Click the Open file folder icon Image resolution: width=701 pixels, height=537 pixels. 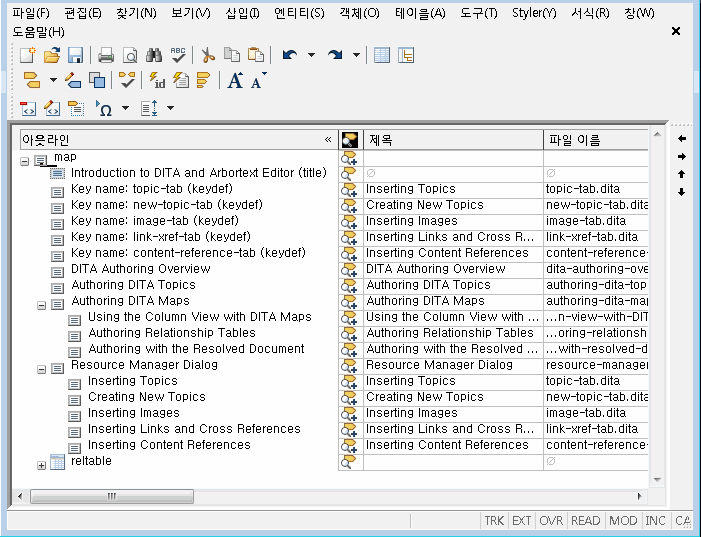click(x=52, y=55)
